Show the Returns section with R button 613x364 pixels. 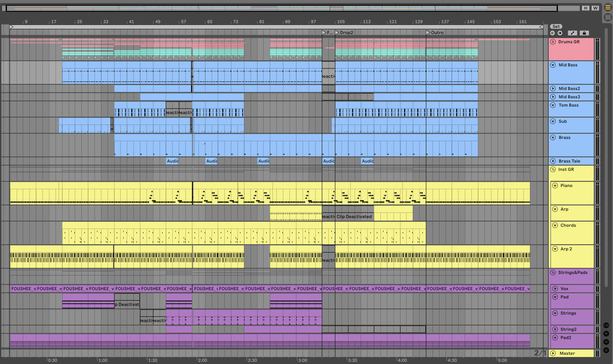coord(606,334)
